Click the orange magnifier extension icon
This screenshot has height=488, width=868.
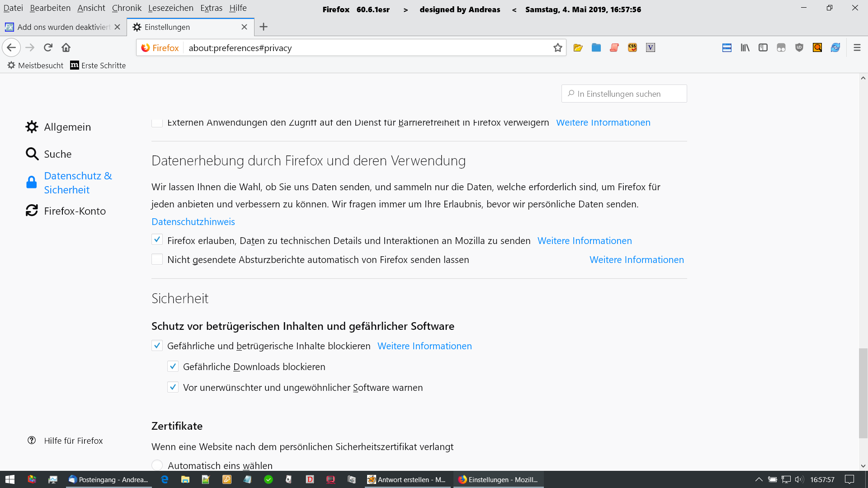817,48
